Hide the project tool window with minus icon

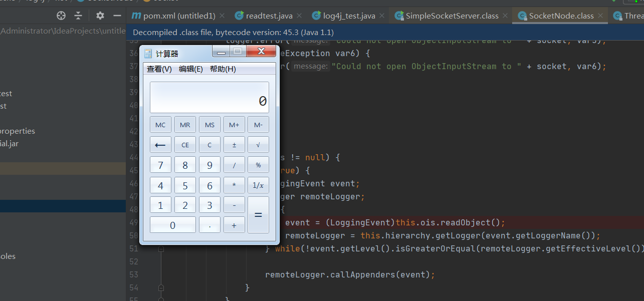[x=117, y=16]
